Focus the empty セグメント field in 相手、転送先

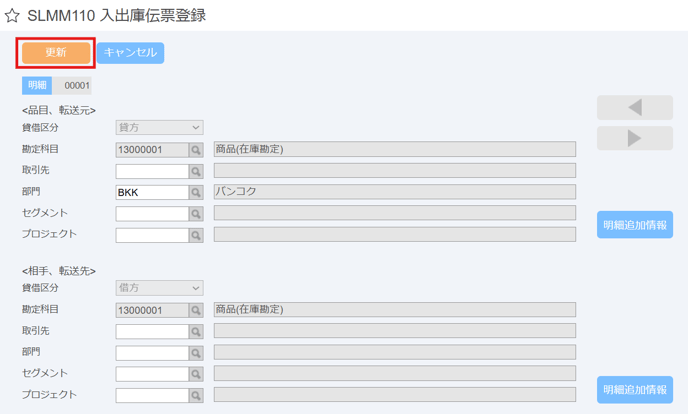pos(152,374)
